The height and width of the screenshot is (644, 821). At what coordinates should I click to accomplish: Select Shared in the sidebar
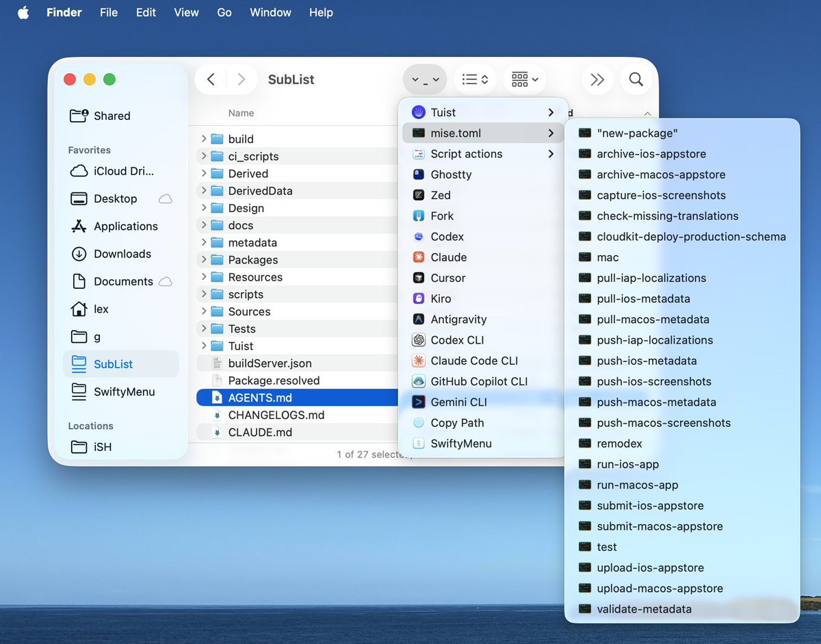point(121,116)
